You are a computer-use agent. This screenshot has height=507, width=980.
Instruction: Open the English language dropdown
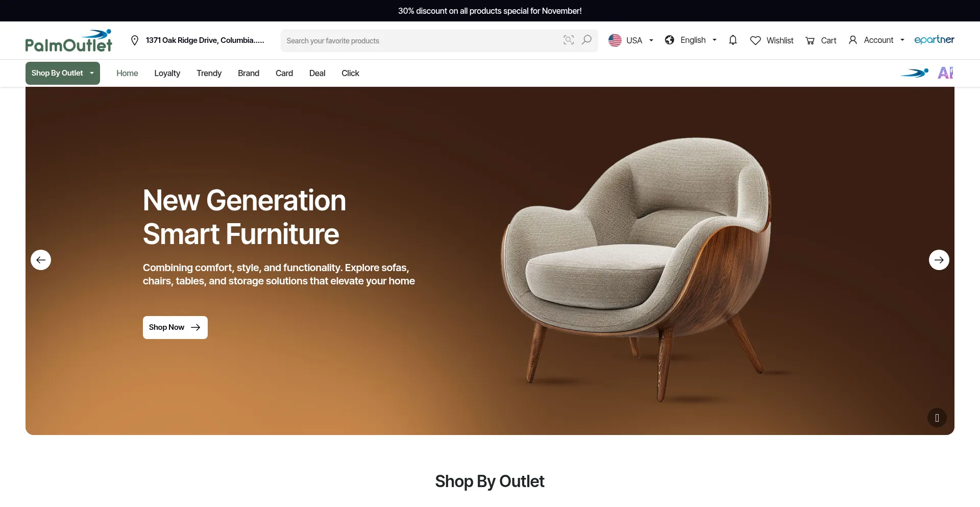(691, 40)
